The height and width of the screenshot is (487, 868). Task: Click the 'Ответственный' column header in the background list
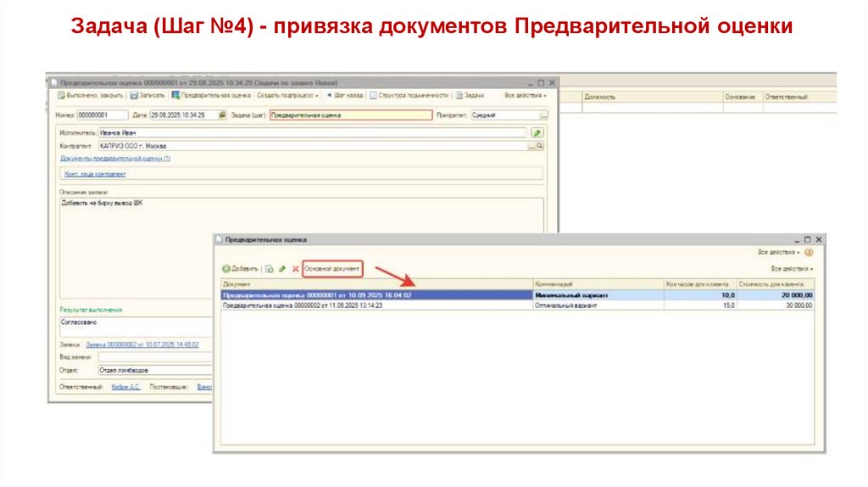[799, 97]
